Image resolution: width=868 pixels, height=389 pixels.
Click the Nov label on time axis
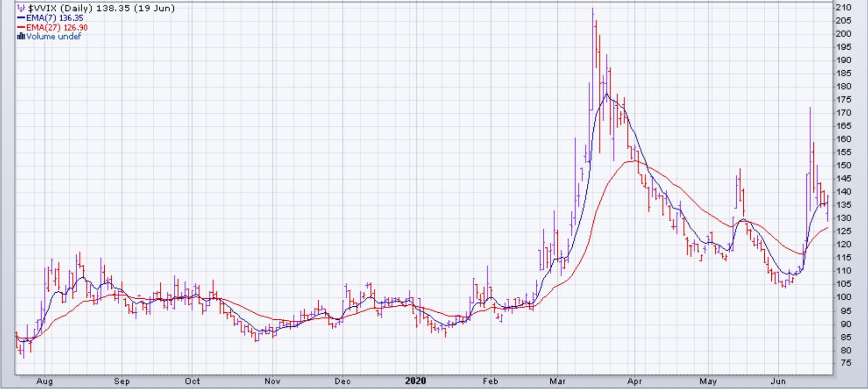[272, 381]
